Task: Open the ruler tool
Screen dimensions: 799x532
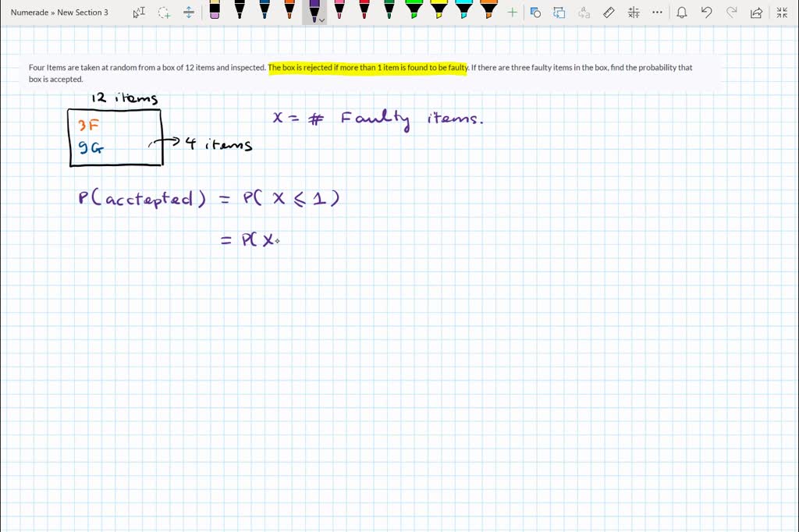Action: pos(609,12)
